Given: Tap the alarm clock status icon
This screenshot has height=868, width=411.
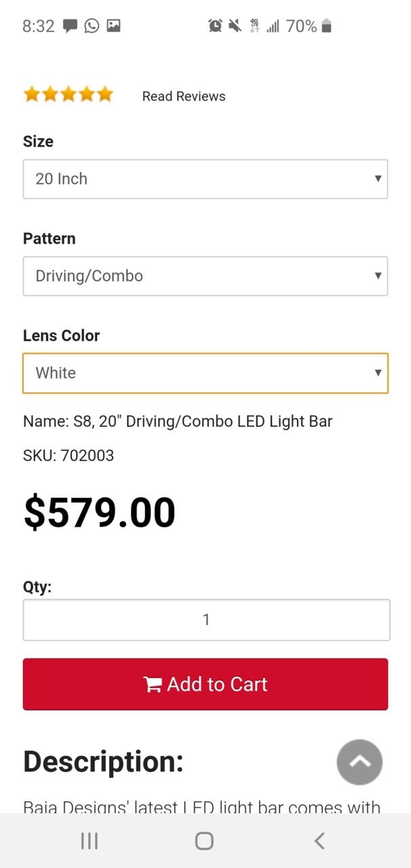Looking at the screenshot, I should point(215,26).
